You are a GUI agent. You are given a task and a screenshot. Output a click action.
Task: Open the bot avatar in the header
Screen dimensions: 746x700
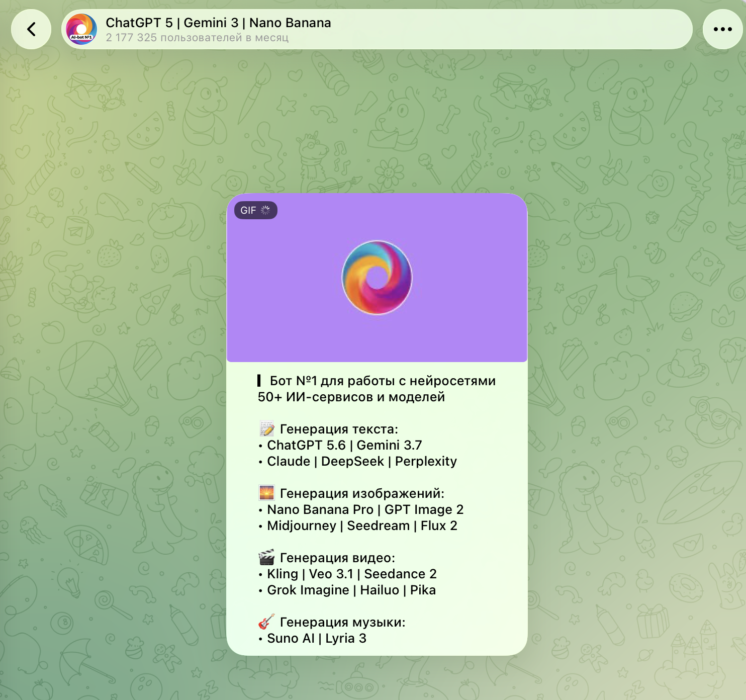click(81, 29)
